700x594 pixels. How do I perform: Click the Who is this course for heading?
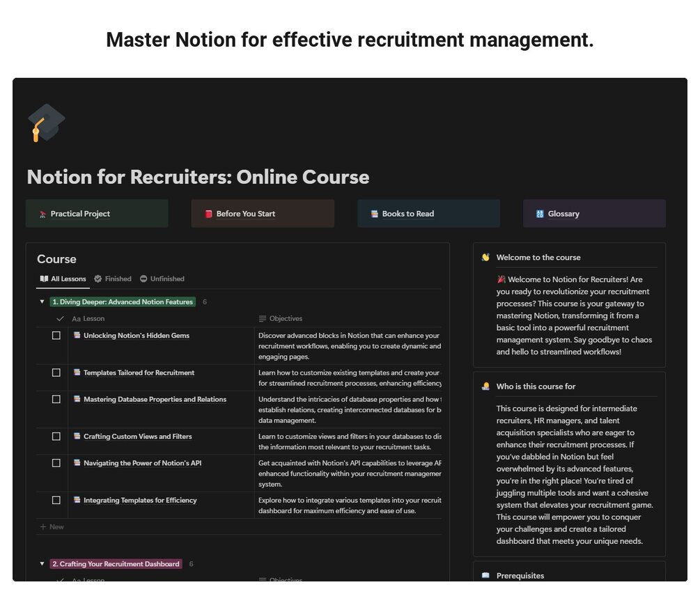point(536,386)
